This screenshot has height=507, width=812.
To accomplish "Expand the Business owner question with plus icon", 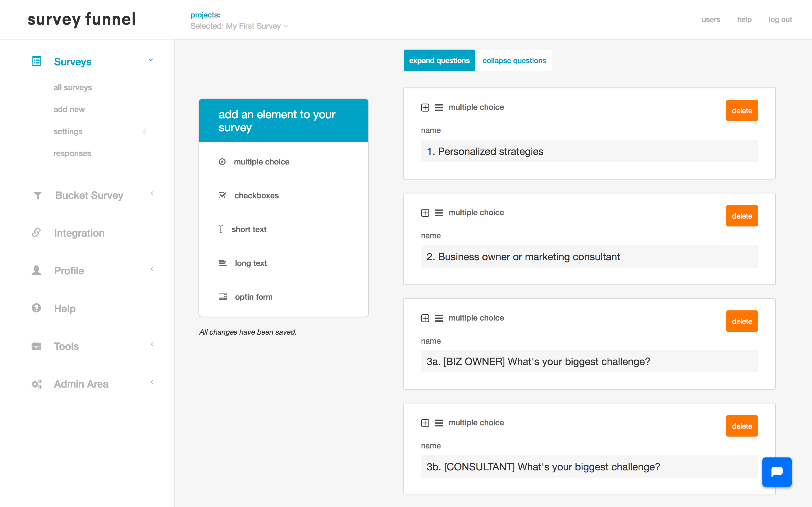I will 425,213.
